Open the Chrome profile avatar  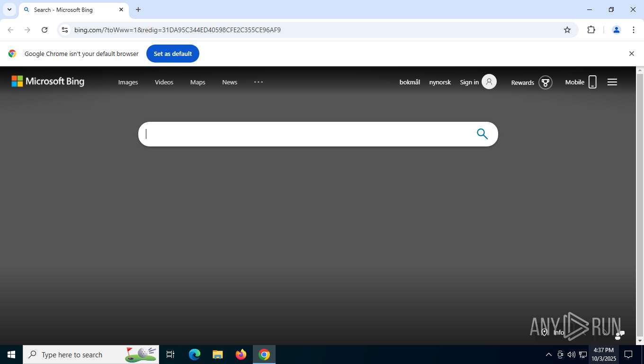617,30
